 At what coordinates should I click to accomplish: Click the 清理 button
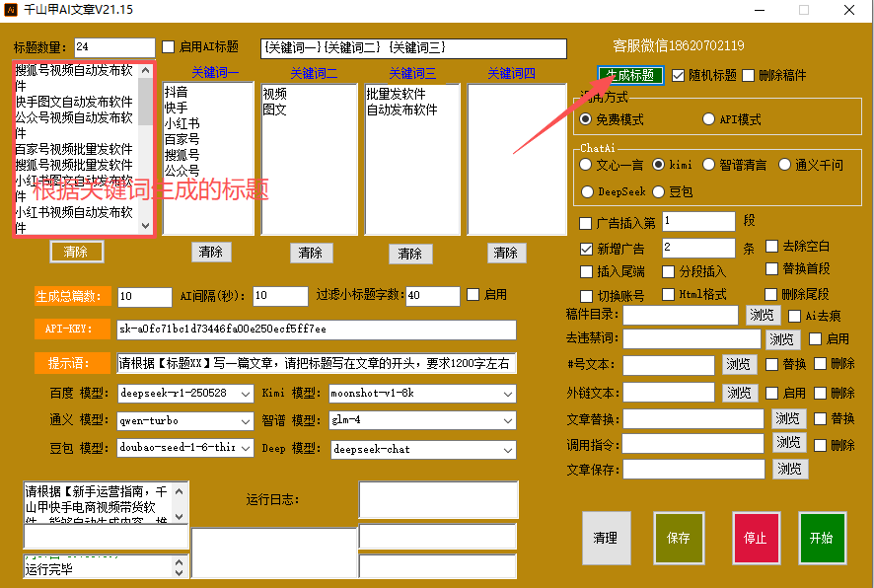[606, 538]
